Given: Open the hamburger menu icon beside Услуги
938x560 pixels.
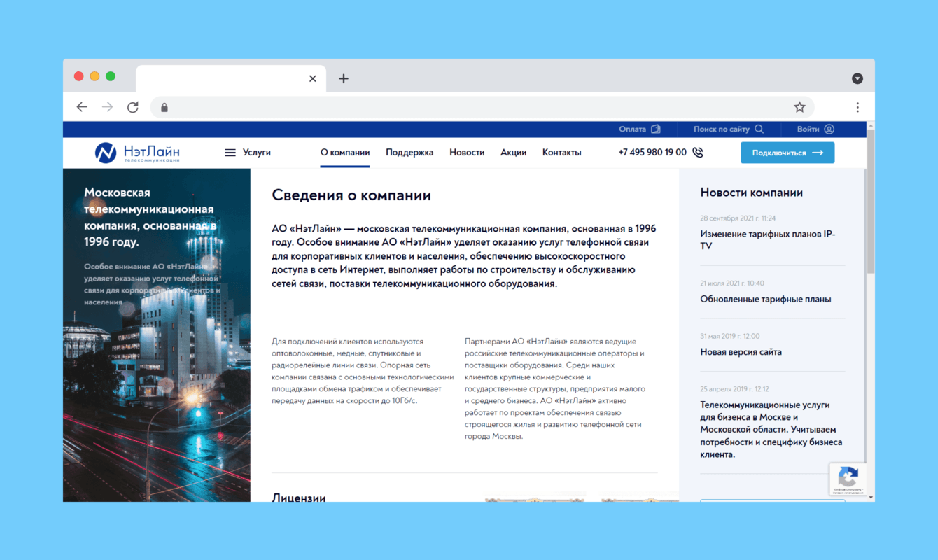Looking at the screenshot, I should click(x=230, y=153).
